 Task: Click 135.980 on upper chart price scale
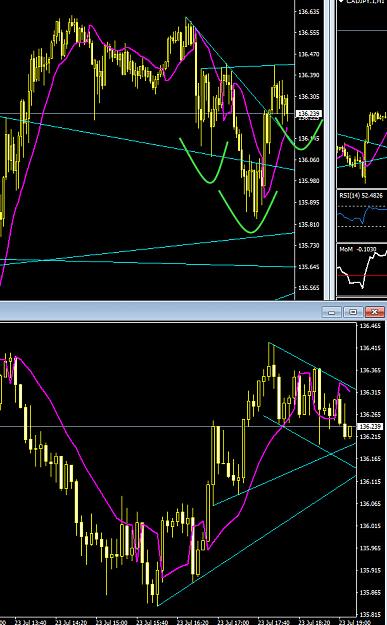(x=309, y=181)
